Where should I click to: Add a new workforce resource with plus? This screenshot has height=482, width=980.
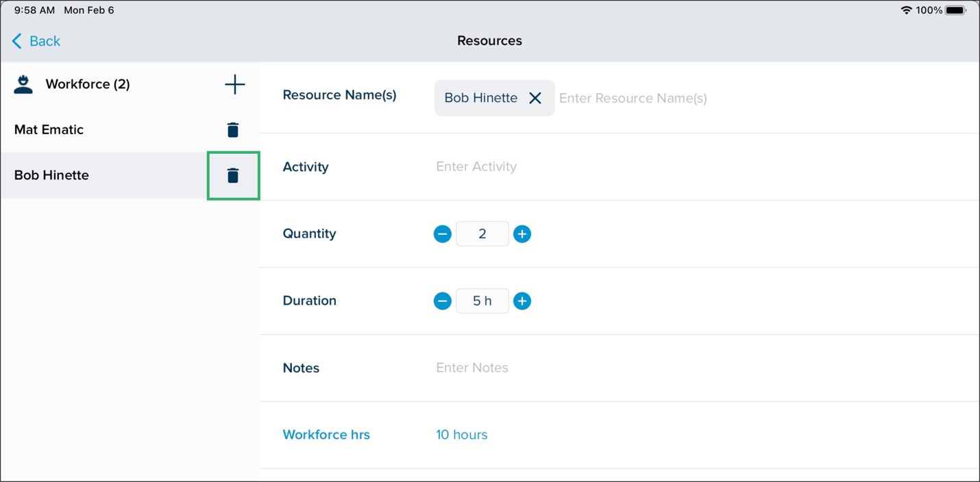pos(235,84)
